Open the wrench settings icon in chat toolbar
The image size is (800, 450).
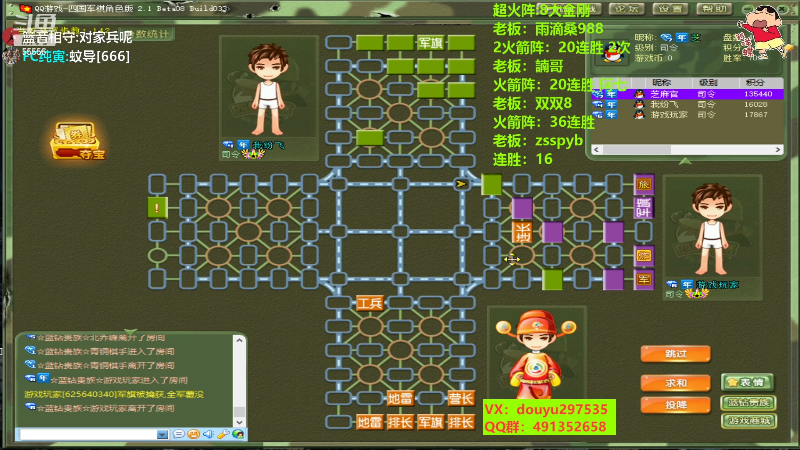click(x=223, y=434)
